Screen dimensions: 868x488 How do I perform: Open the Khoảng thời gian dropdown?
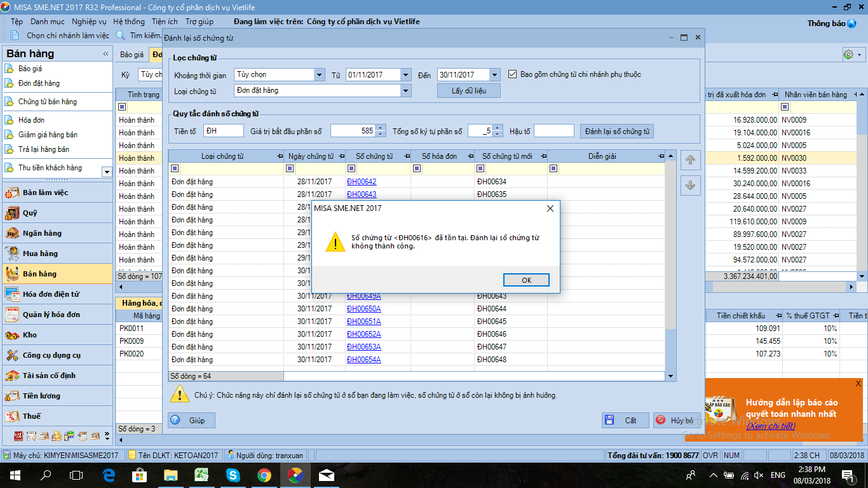point(319,75)
